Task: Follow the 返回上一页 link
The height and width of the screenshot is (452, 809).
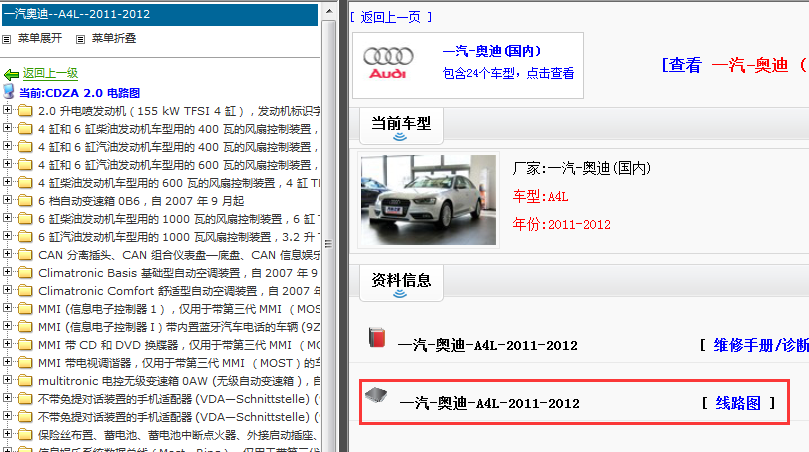Action: (x=391, y=18)
